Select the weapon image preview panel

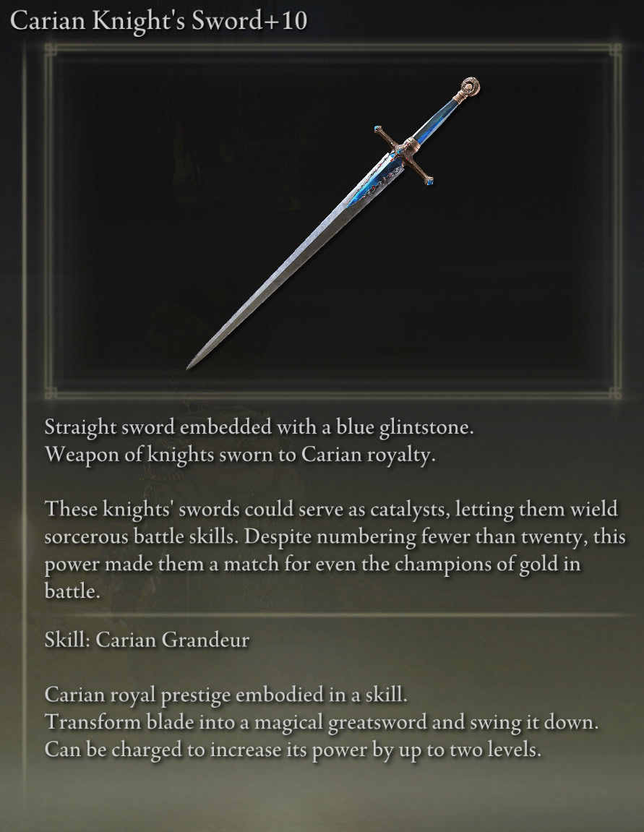click(x=333, y=222)
